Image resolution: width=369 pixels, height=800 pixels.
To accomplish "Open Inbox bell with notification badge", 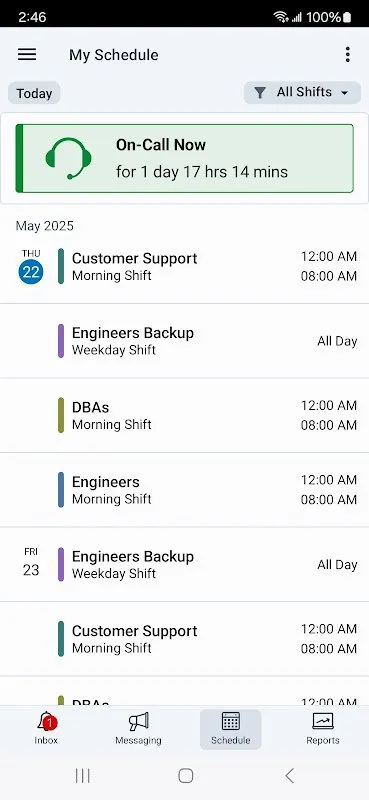I will point(46,722).
